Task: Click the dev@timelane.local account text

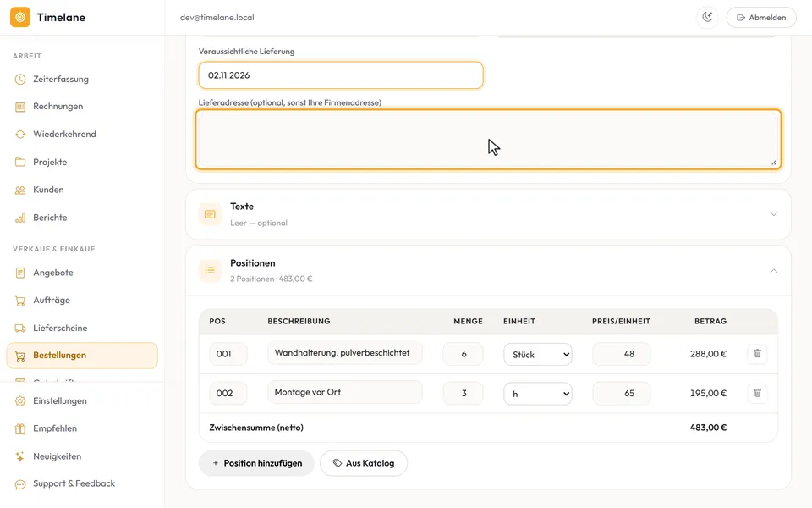Action: coord(217,18)
